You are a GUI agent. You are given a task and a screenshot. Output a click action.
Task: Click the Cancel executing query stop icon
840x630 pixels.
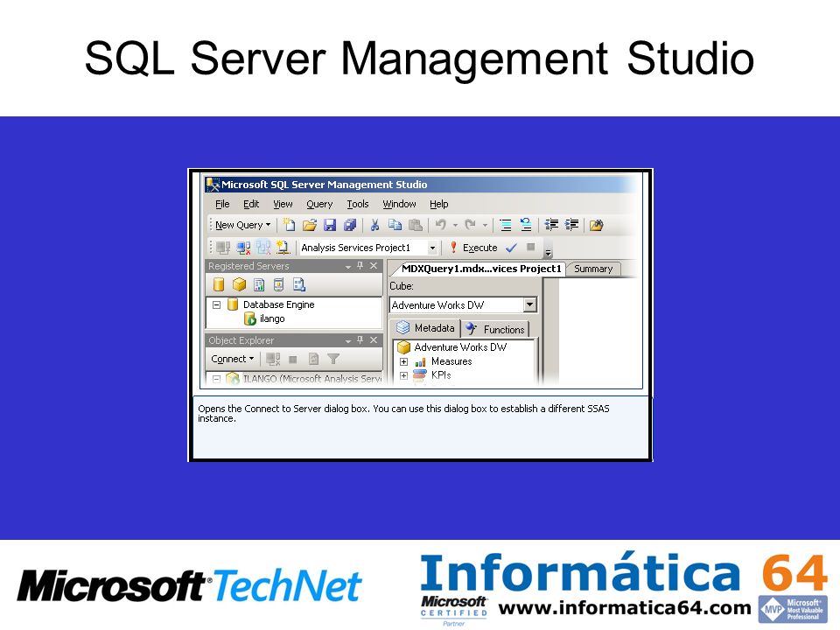point(531,247)
